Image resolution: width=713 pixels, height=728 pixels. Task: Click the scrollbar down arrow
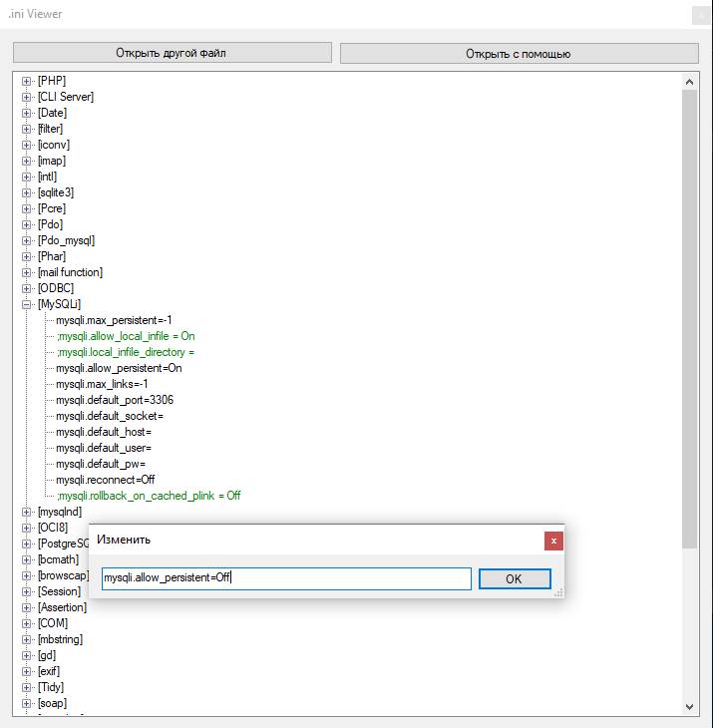click(690, 707)
